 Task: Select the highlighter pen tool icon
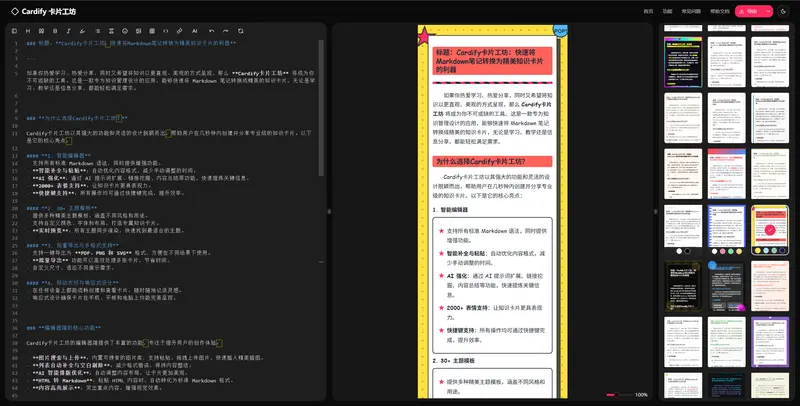pyautogui.click(x=83, y=31)
